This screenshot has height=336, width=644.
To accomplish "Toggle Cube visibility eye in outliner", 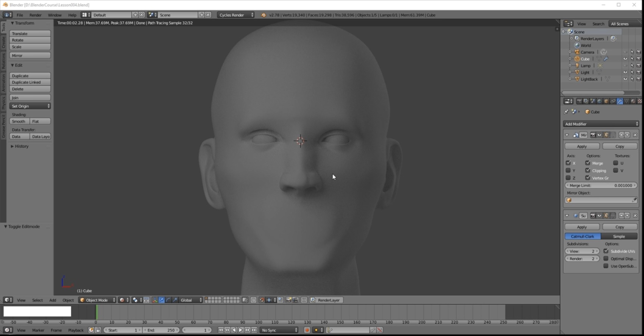I will click(625, 59).
